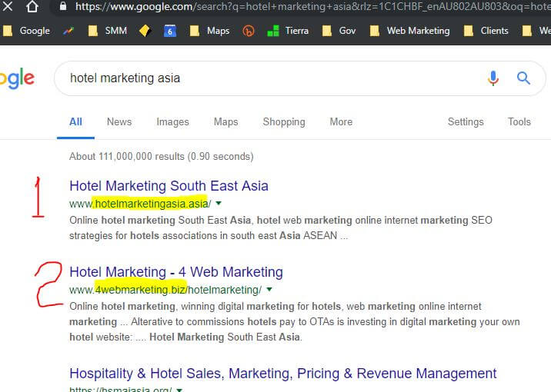
Task: Open search Settings menu
Action: pos(466,121)
